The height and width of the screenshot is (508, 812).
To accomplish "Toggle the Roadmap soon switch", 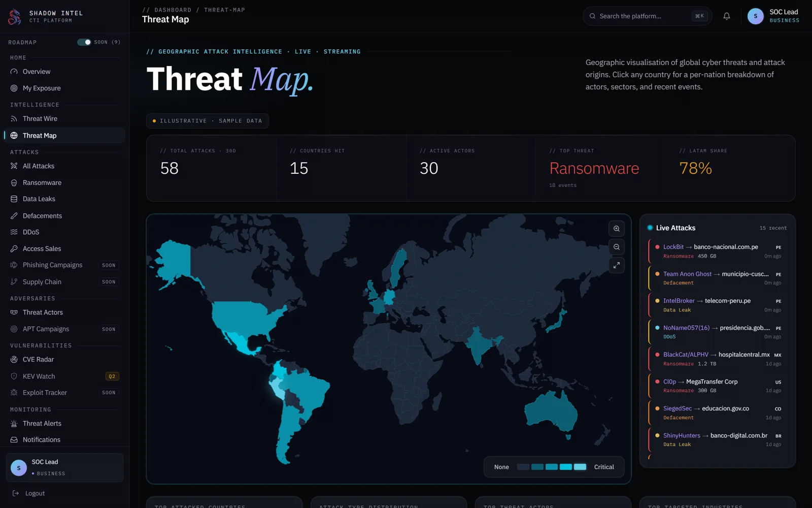I will pyautogui.click(x=84, y=42).
